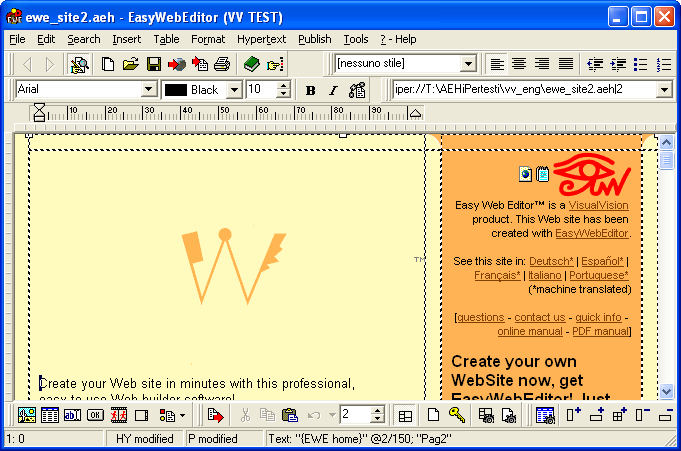Open the Tools menu
681x451 pixels.
(356, 40)
